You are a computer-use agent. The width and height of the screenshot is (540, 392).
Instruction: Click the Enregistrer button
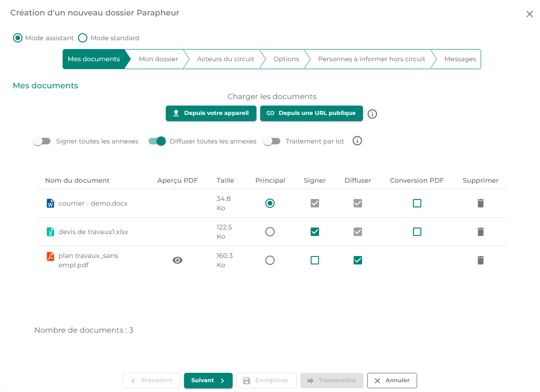point(266,381)
